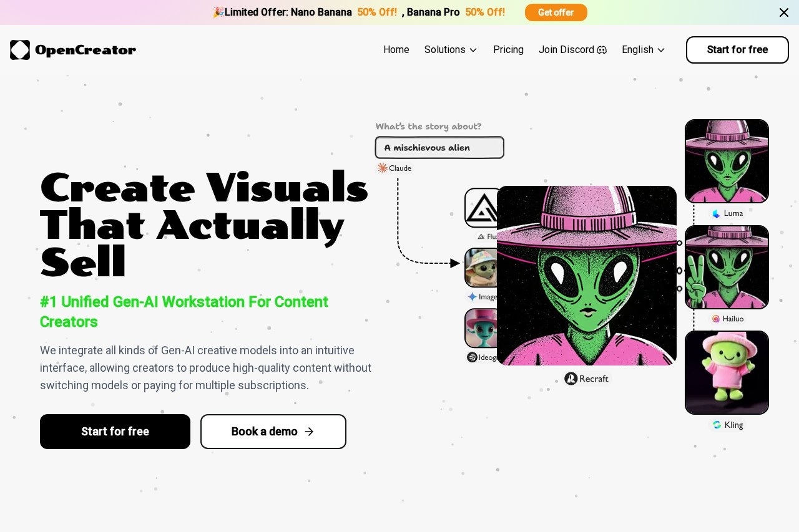Click the Hailuo model icon

(716, 319)
